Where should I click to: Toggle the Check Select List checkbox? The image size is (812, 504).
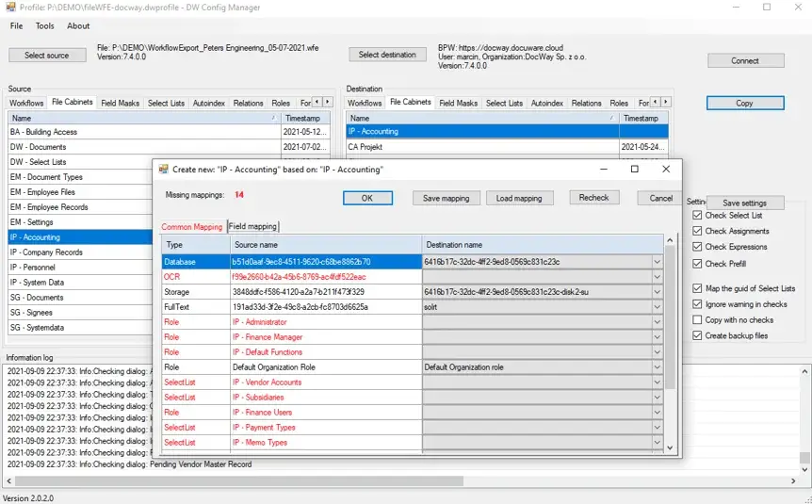pos(697,215)
